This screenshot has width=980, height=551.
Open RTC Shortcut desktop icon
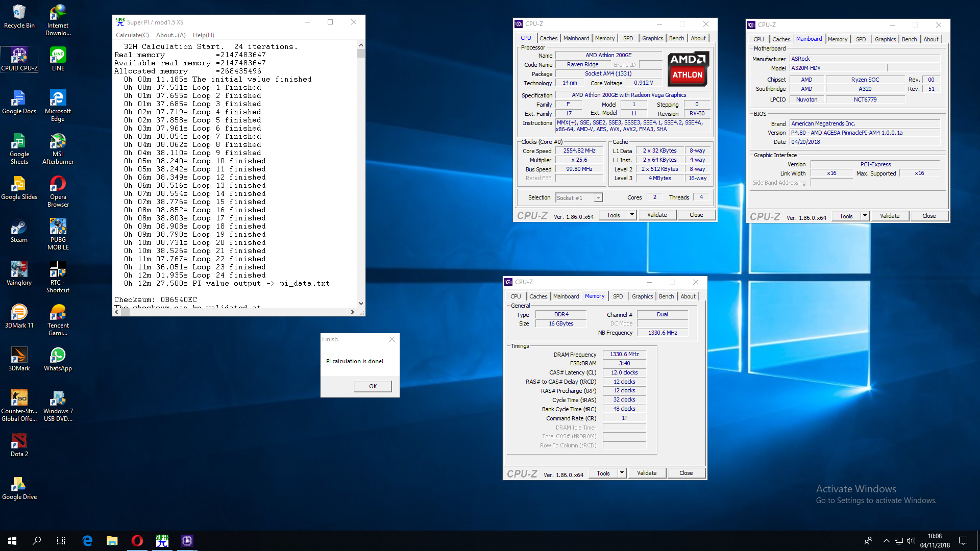[58, 277]
